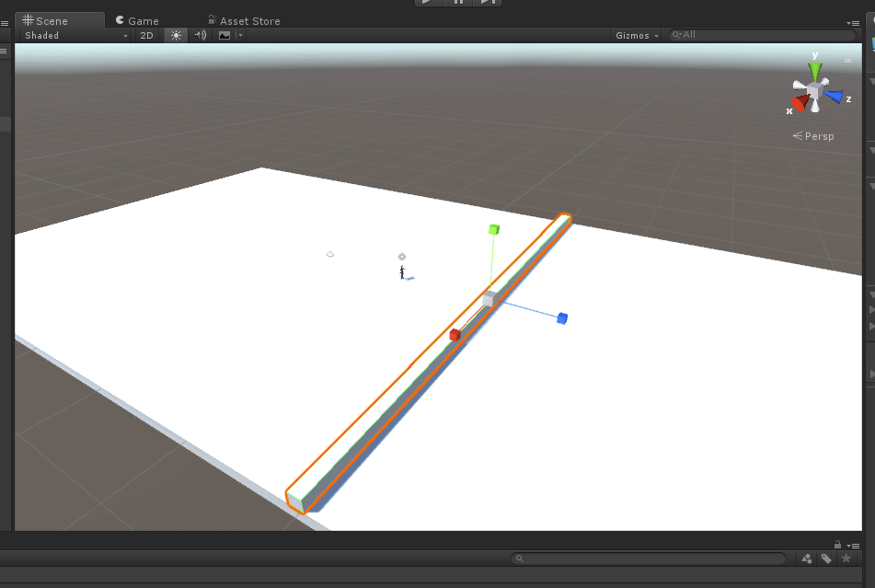This screenshot has width=875, height=588.
Task: Click the blue Z axis cone
Action: 834,96
